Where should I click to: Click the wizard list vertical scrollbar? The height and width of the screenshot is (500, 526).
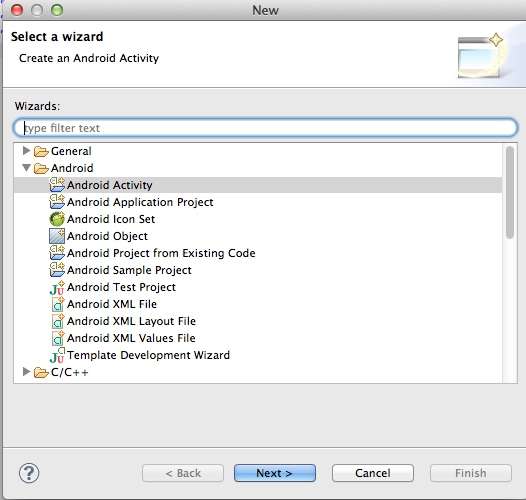click(x=510, y=192)
